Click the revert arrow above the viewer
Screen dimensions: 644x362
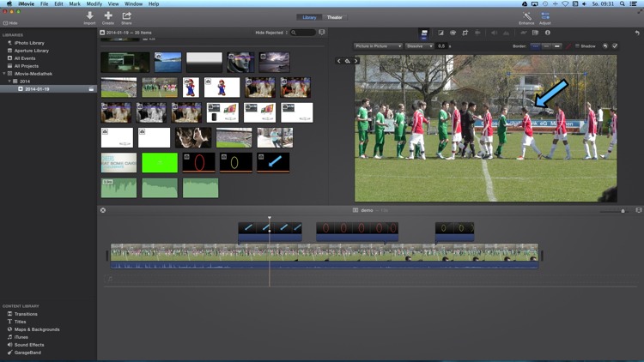tap(637, 33)
